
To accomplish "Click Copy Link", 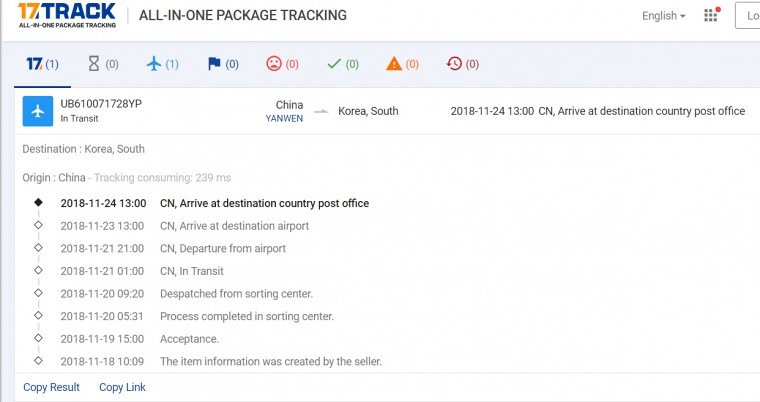I will [x=122, y=387].
